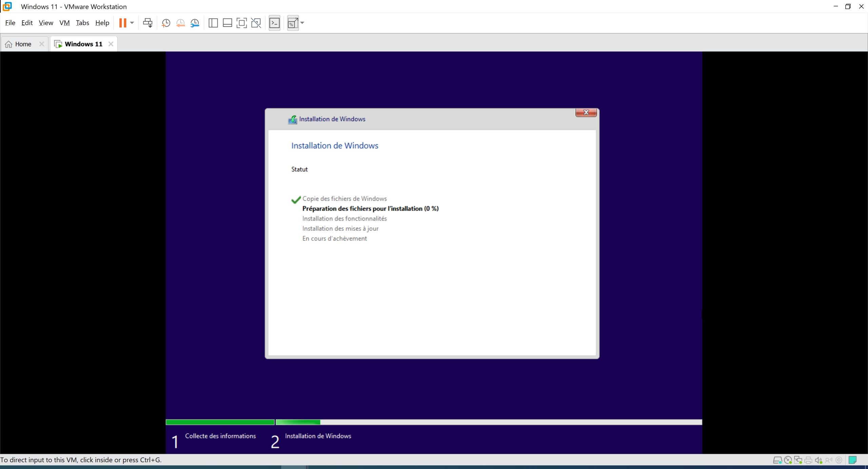
Task: Click the orange Suspend VM pause icon
Action: click(123, 23)
